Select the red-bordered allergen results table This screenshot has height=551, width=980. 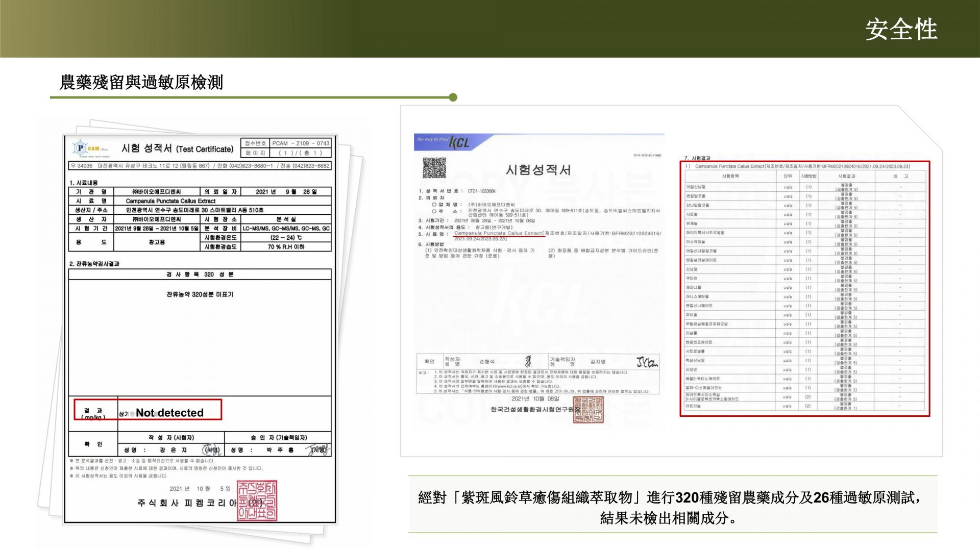(x=804, y=289)
